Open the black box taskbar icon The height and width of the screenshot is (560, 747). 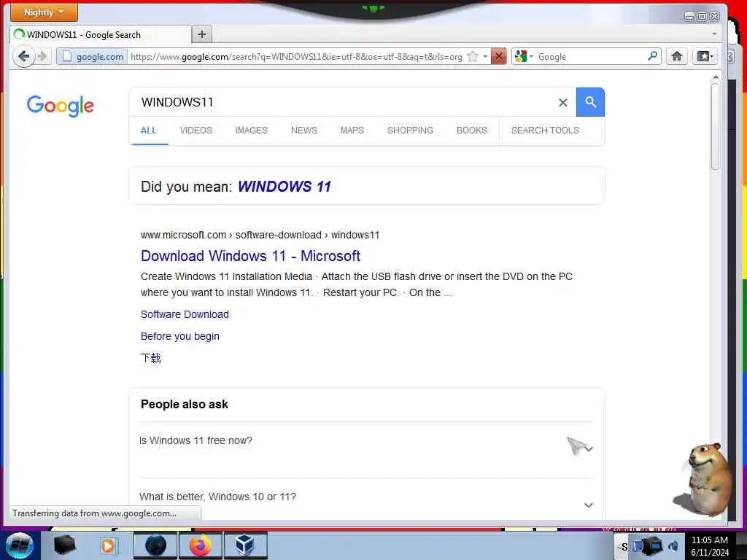click(x=64, y=545)
